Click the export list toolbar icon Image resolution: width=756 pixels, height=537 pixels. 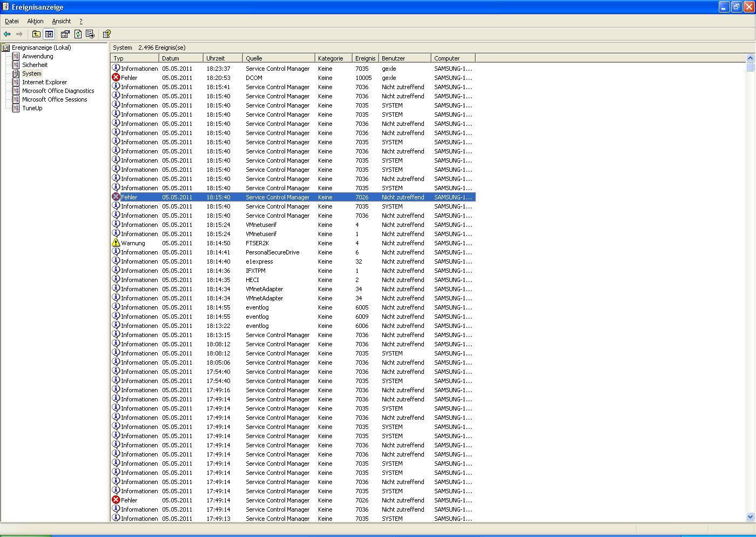pyautogui.click(x=90, y=34)
